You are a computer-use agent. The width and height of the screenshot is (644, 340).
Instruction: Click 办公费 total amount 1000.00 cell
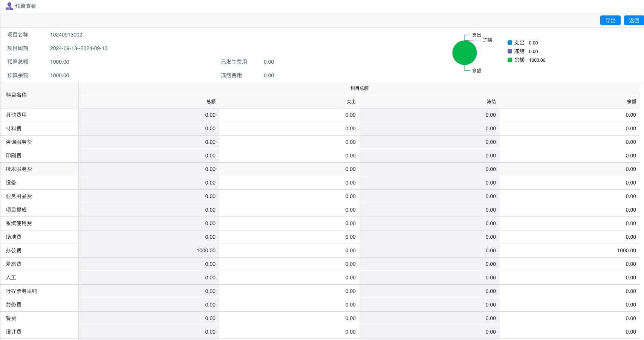(x=206, y=251)
